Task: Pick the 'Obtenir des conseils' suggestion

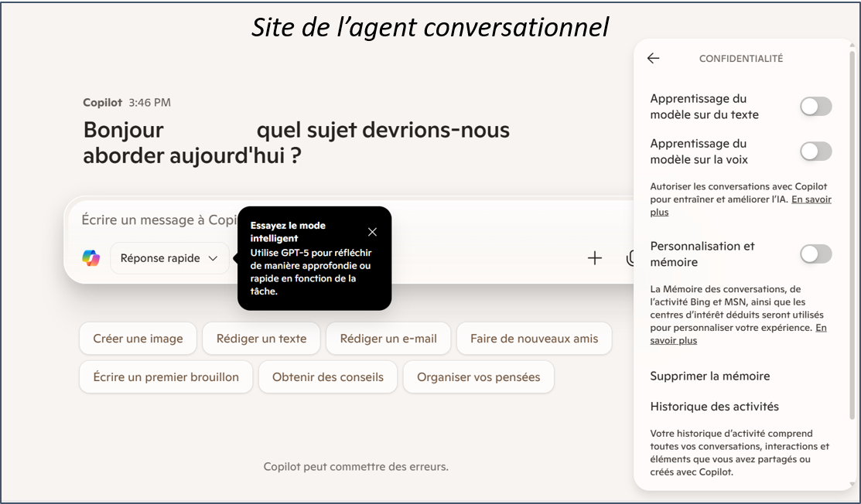Action: 327,377
